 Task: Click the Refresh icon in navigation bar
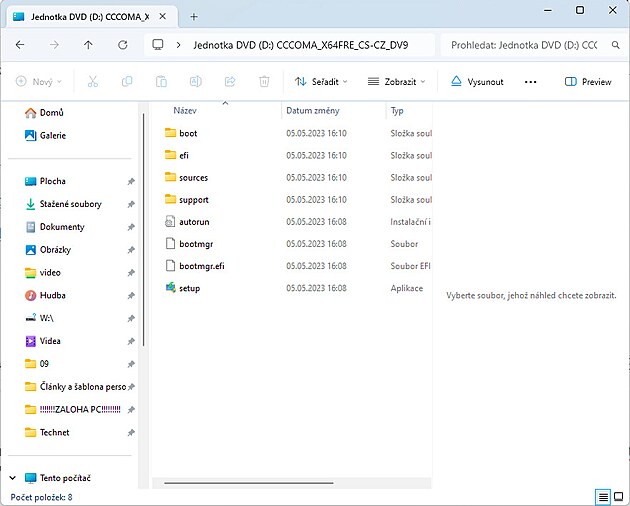(122, 45)
